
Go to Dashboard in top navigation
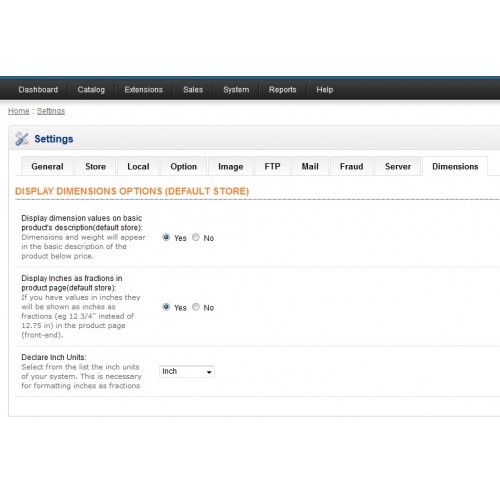[38, 90]
